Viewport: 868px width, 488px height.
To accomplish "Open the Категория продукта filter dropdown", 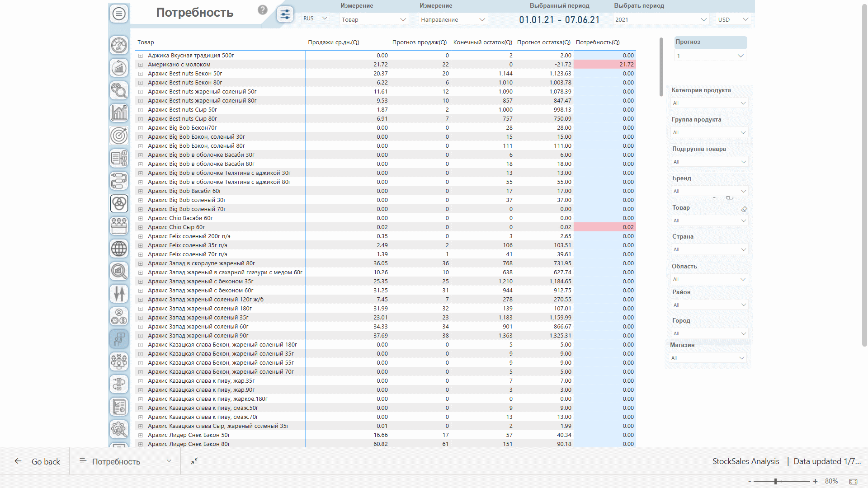I will pyautogui.click(x=708, y=103).
